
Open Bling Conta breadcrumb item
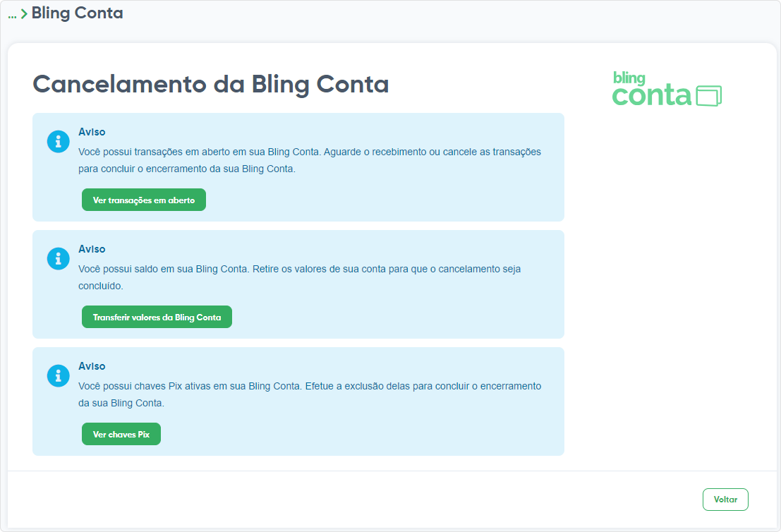pyautogui.click(x=77, y=13)
